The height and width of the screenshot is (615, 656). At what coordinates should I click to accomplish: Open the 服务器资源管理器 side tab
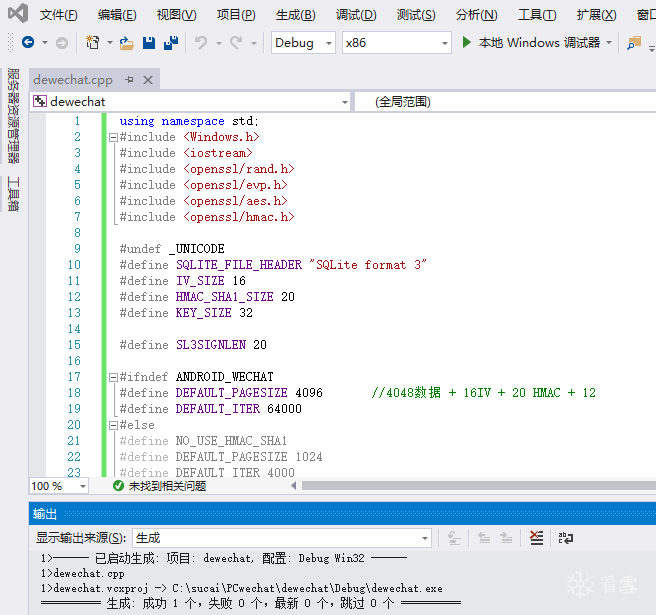[13, 116]
